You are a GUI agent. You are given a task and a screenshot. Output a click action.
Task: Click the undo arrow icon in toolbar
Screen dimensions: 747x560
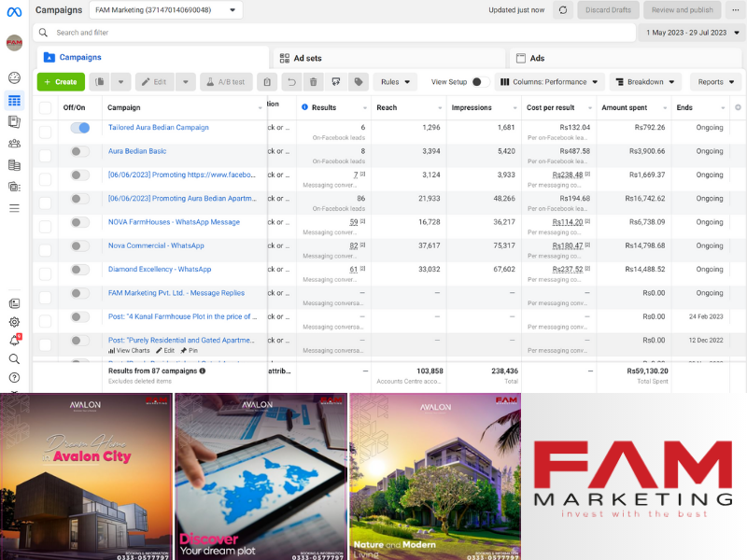pyautogui.click(x=291, y=82)
